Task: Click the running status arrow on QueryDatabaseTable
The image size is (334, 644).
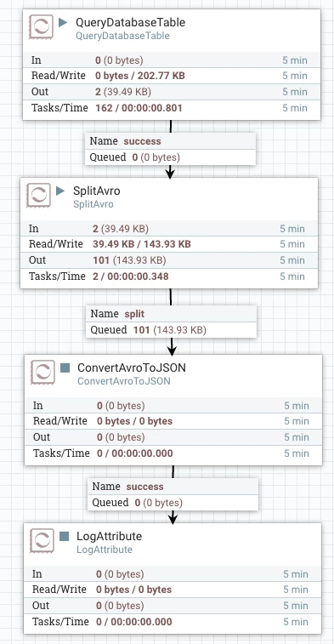Action: (x=63, y=22)
